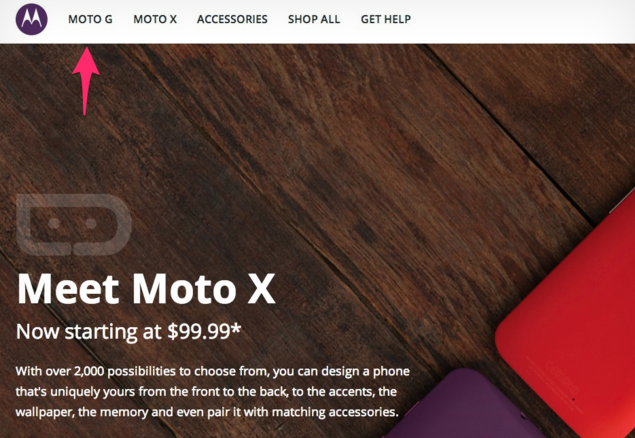635x438 pixels.
Task: Click the Now starting at $99.99 subheading
Action: tap(128, 332)
